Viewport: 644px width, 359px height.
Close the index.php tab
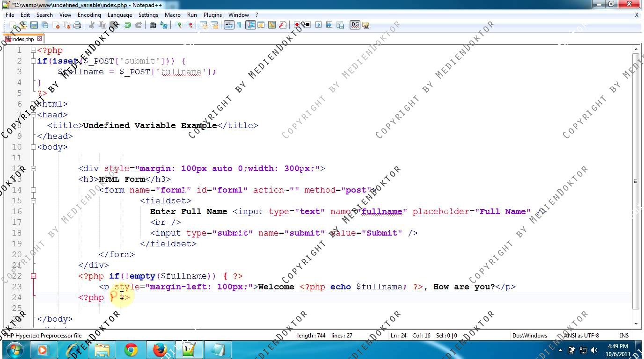(x=40, y=39)
